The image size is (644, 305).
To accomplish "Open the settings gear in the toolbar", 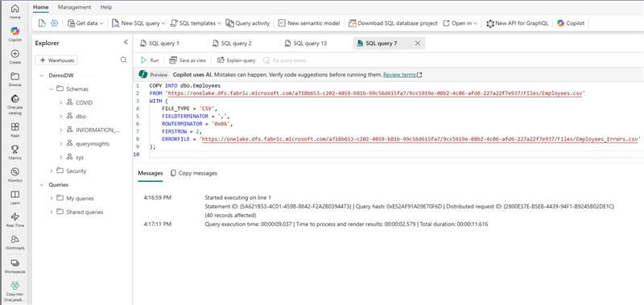I will pyautogui.click(x=54, y=23).
